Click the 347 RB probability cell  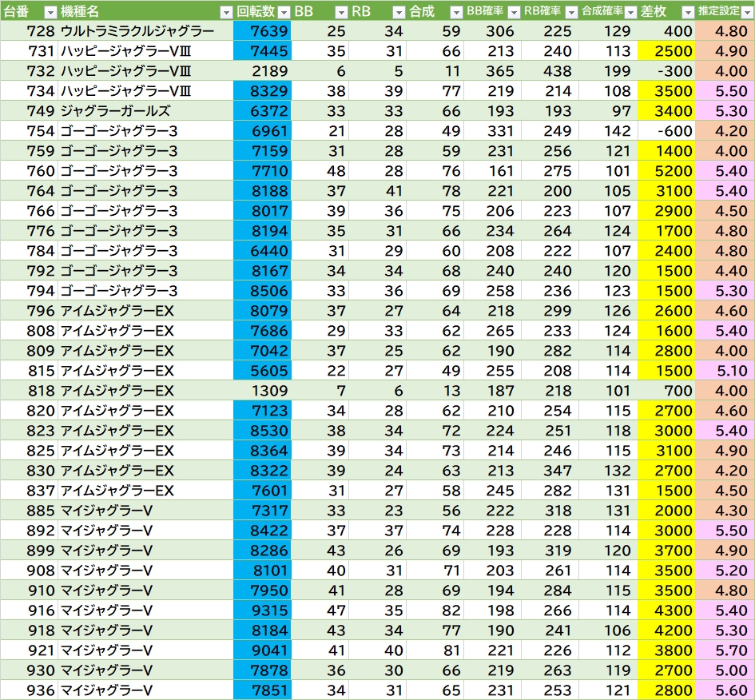point(550,471)
